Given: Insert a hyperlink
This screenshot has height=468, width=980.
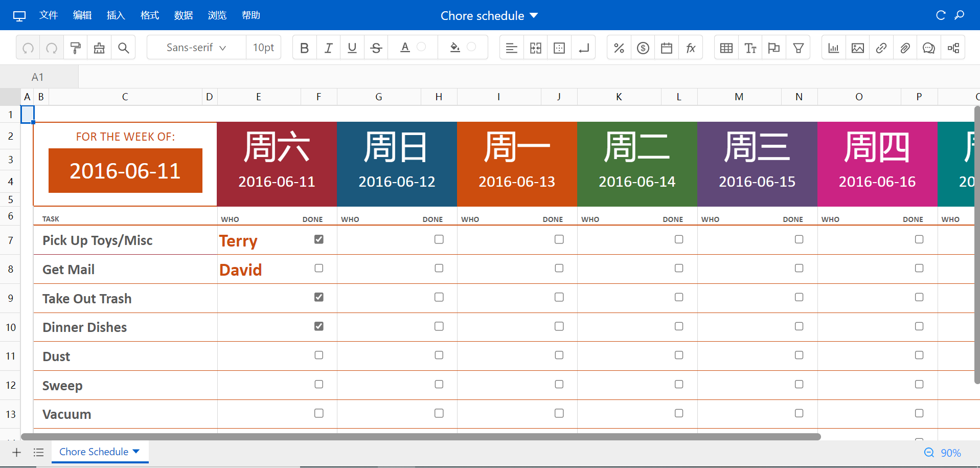Looking at the screenshot, I should click(881, 47).
